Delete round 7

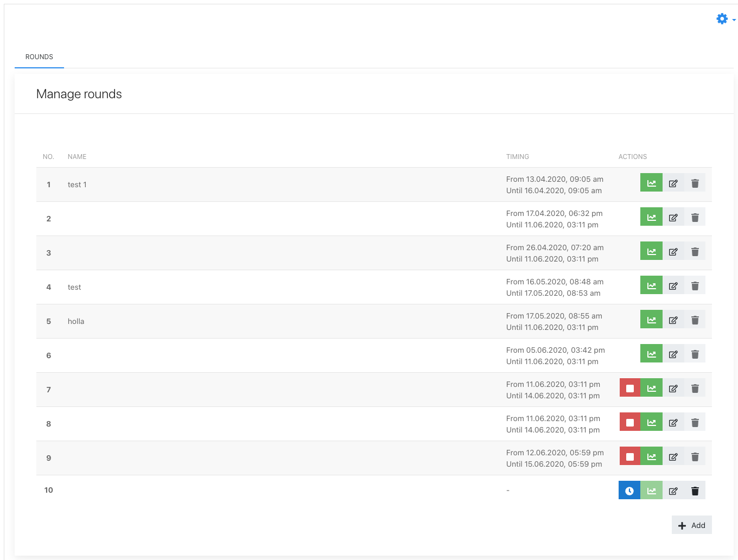[695, 388]
